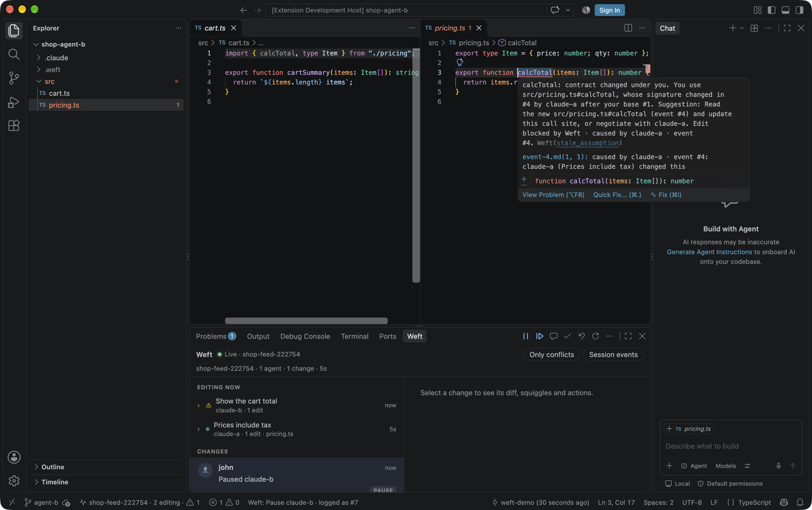This screenshot has height=510, width=812.
Task: Click the lightbulb code action in pricing.ts
Action: click(460, 63)
